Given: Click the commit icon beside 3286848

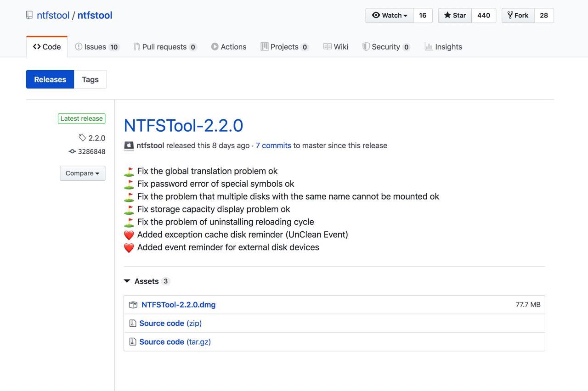Looking at the screenshot, I should click(x=72, y=151).
